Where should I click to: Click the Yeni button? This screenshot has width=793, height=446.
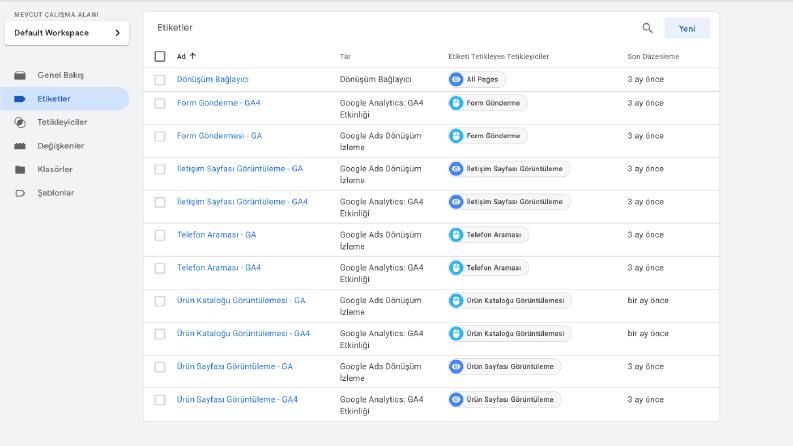coord(687,28)
